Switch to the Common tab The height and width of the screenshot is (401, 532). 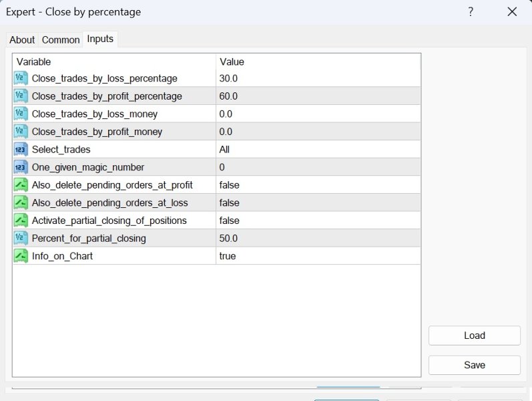tap(61, 40)
